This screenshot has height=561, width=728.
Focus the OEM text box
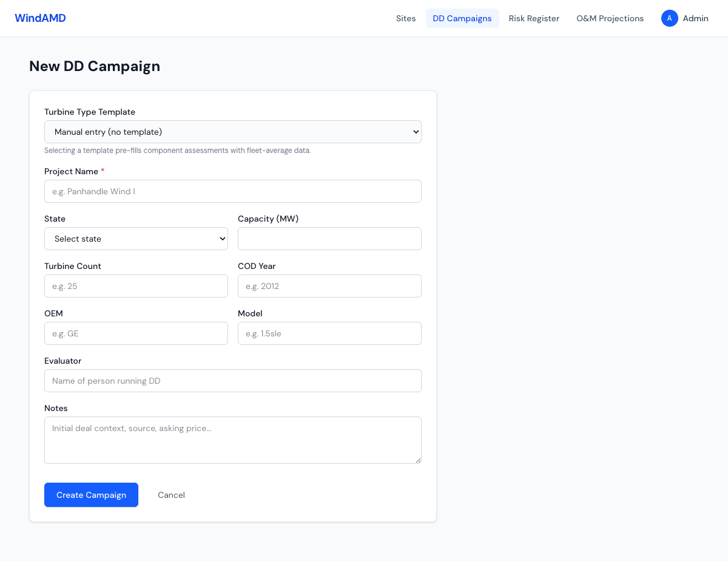[x=136, y=333]
